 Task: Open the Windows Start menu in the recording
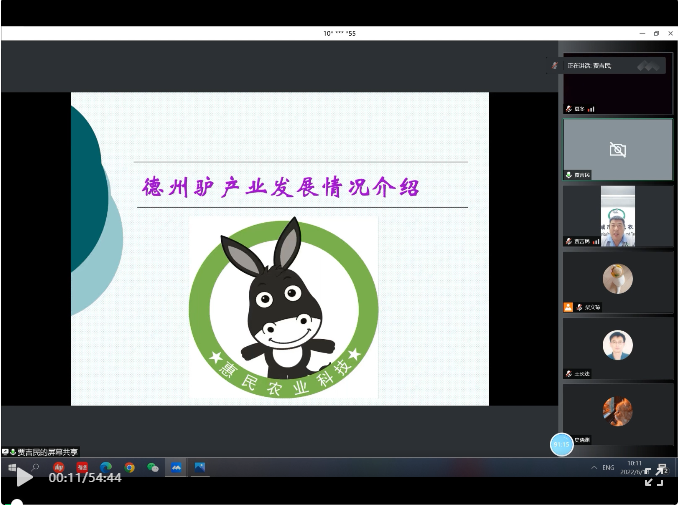tap(12, 467)
